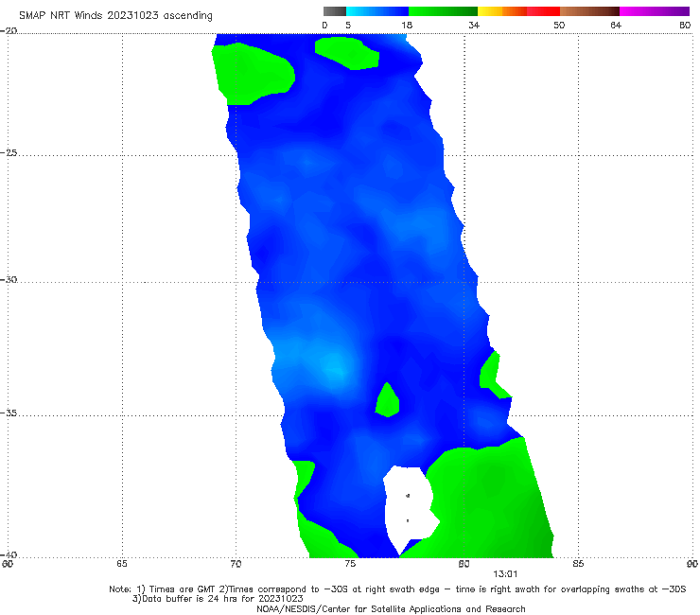Click the note "3)Data buffer is 24 hrs"
The width and height of the screenshot is (700, 615).
[x=218, y=599]
